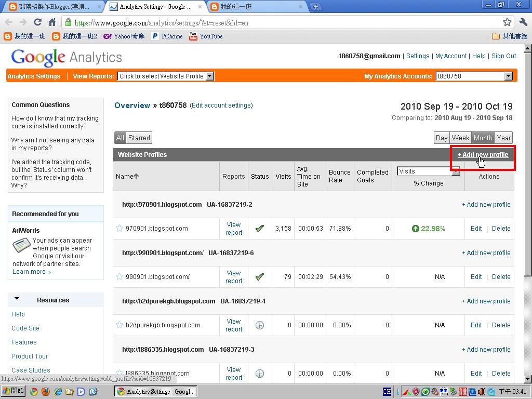Screen dimensions: 532x399
Task: Open the Website Profile select dropdown
Action: click(166, 76)
